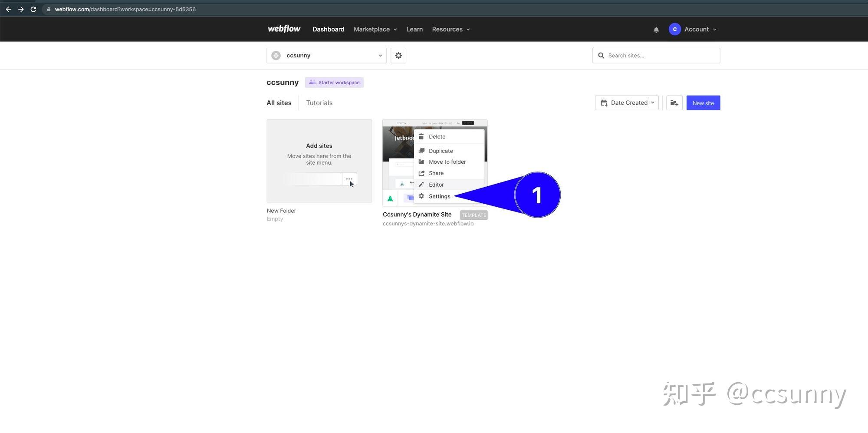Focus the Search sites input field

click(x=656, y=56)
